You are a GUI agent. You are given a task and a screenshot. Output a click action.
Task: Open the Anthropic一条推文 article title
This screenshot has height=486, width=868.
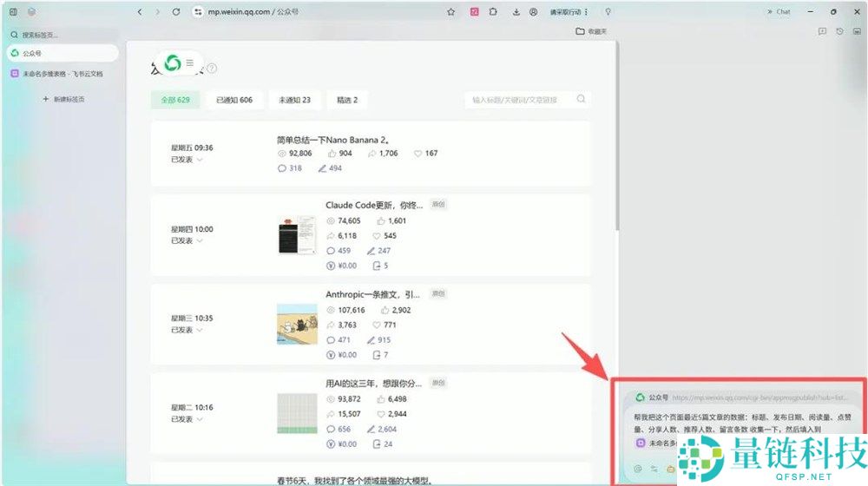[372, 294]
